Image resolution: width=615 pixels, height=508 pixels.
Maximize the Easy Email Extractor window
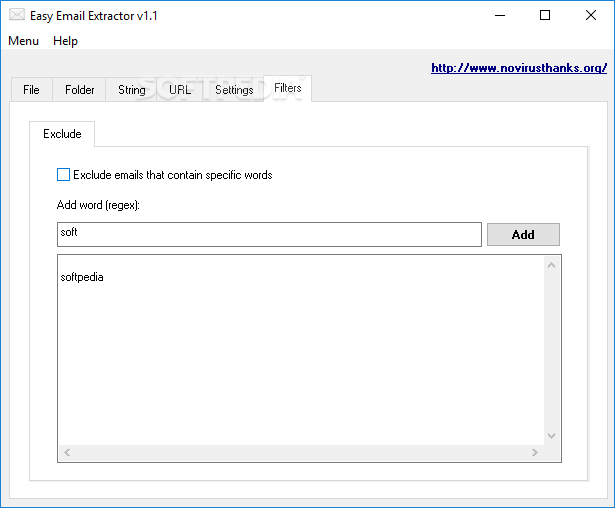pos(545,15)
